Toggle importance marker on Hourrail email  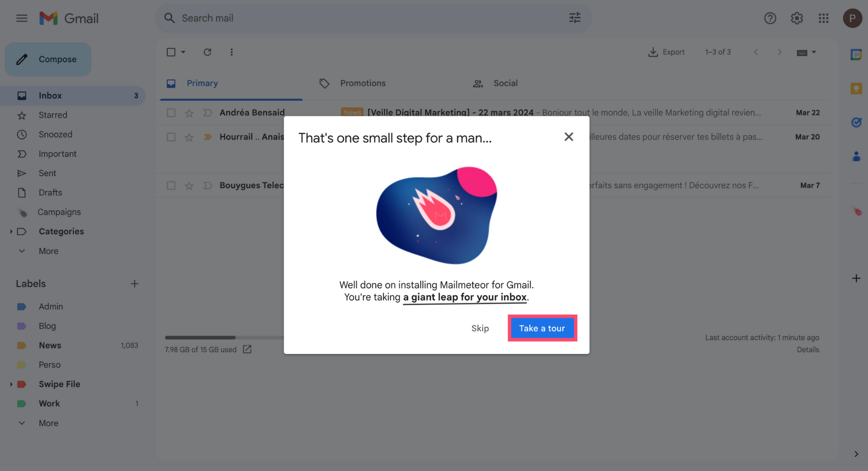[207, 137]
